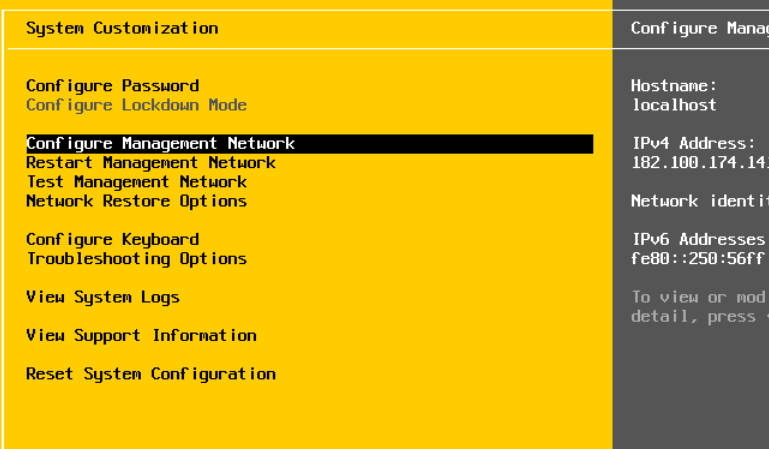This screenshot has height=449, width=769.
Task: Select Configure Password menu entry
Action: tap(112, 86)
